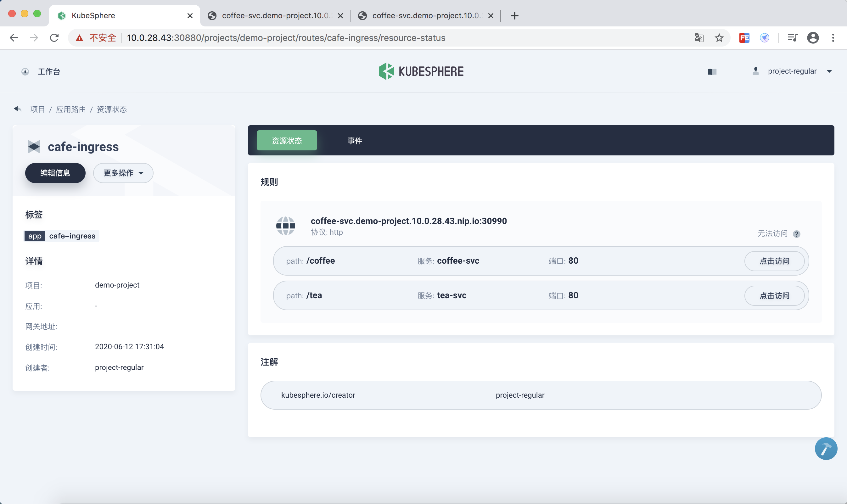Open the project-regular user menu
Viewport: 847px width, 504px height.
792,71
